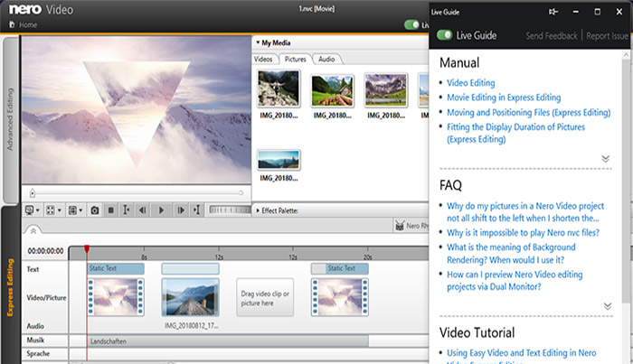Select the Express Editing side tab
Viewport: 633px width, 364px height.
(10, 287)
